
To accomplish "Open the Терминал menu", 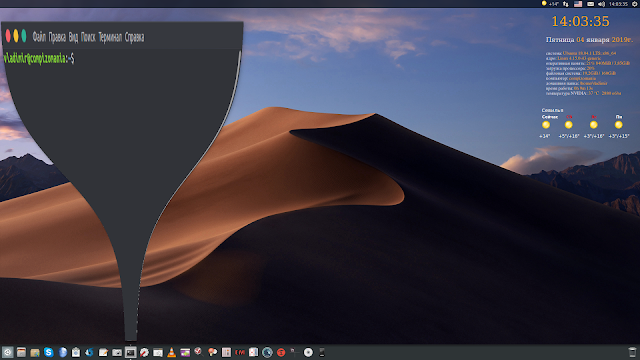I will click(110, 37).
